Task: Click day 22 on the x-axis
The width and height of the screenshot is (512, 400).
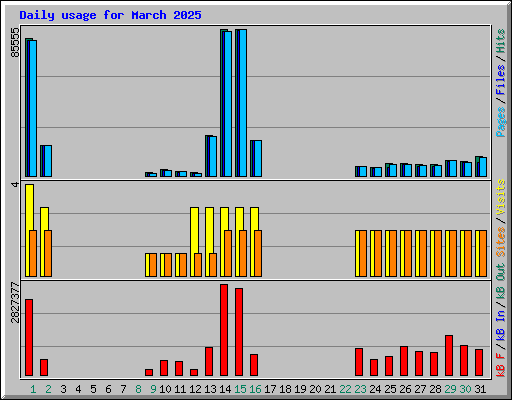Action: [x=345, y=389]
